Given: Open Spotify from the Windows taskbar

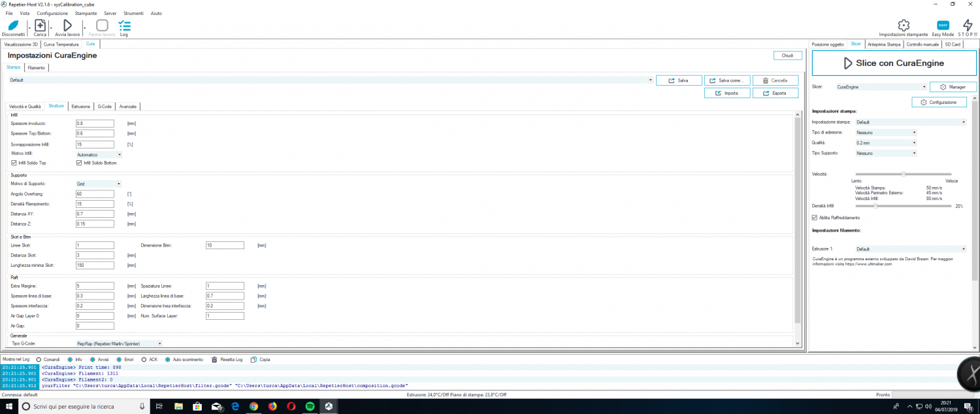Looking at the screenshot, I should tap(310, 406).
